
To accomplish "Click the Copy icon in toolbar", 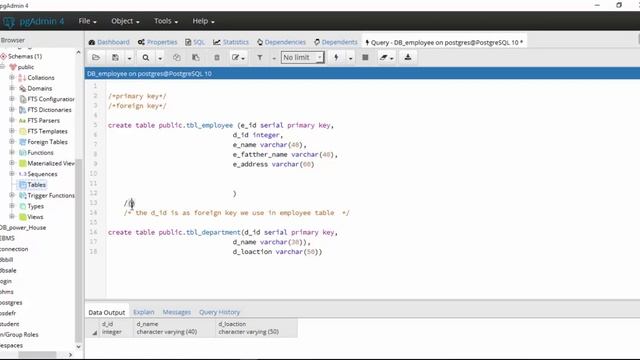I will [x=177, y=58].
